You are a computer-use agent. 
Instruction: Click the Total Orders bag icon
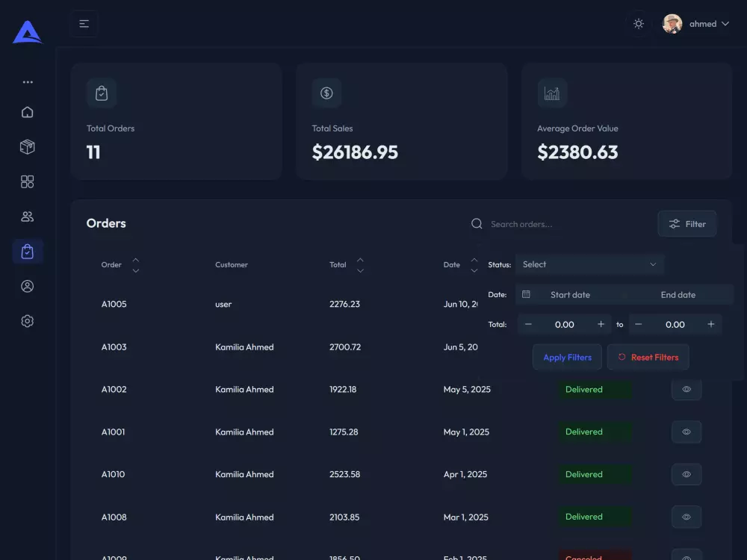tap(102, 93)
